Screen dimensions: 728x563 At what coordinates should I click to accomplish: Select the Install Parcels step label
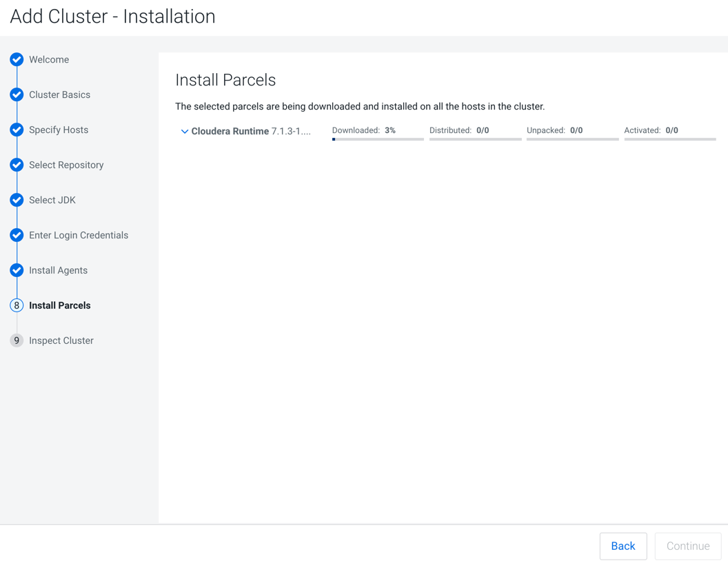point(60,305)
